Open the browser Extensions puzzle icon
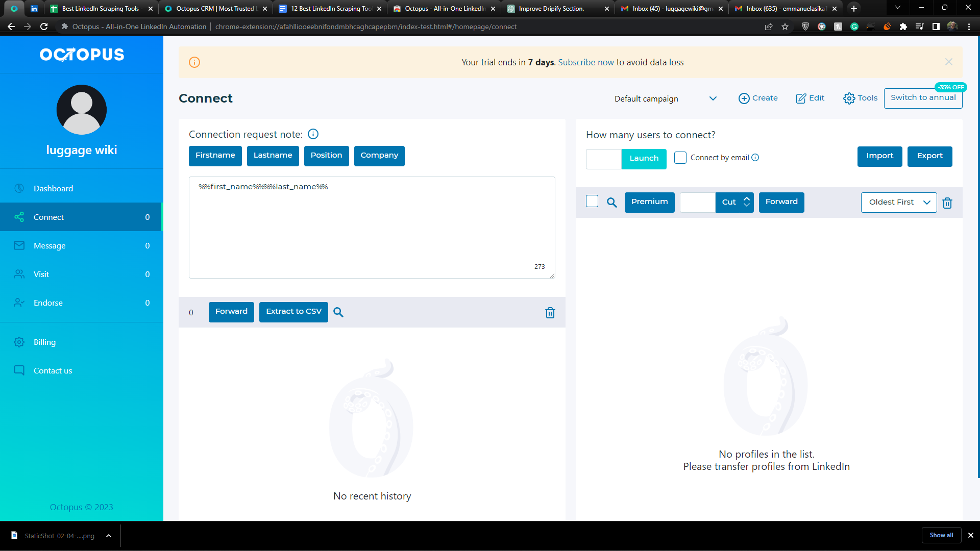The image size is (980, 551). click(903, 27)
